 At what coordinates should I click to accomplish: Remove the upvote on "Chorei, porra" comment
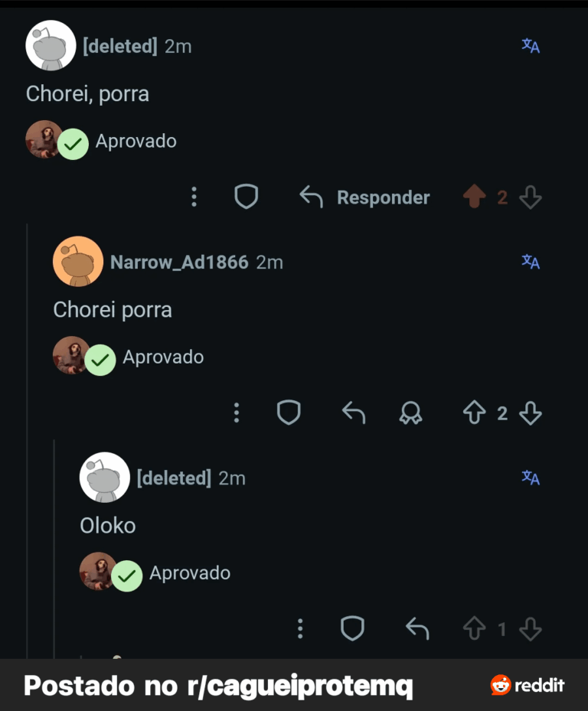[475, 198]
